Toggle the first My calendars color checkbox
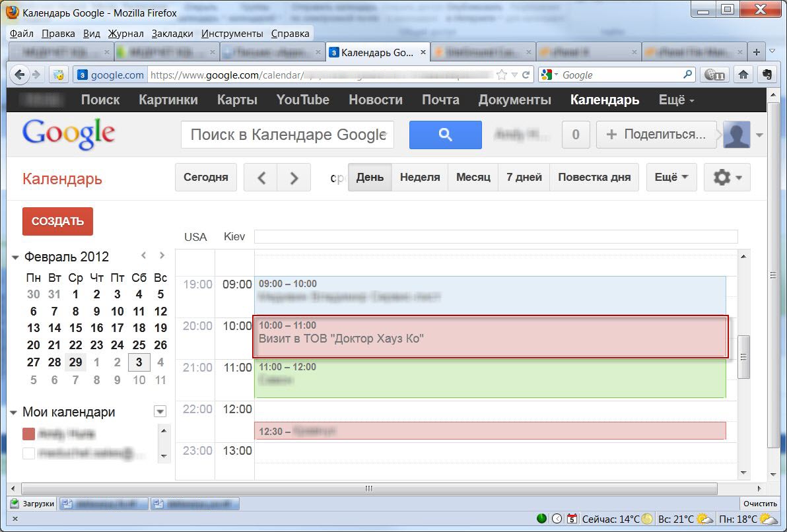The image size is (787, 532). (28, 434)
